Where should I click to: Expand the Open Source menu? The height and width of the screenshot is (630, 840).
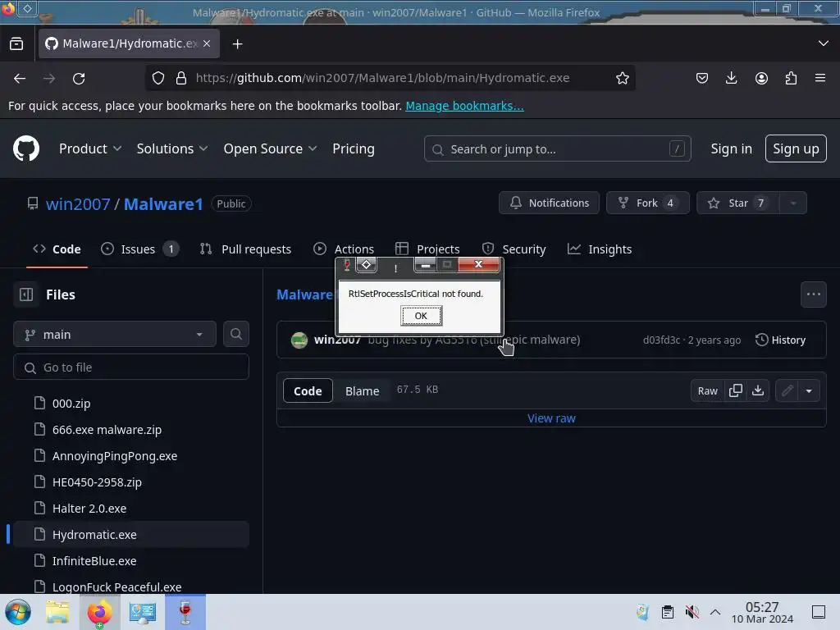270,148
